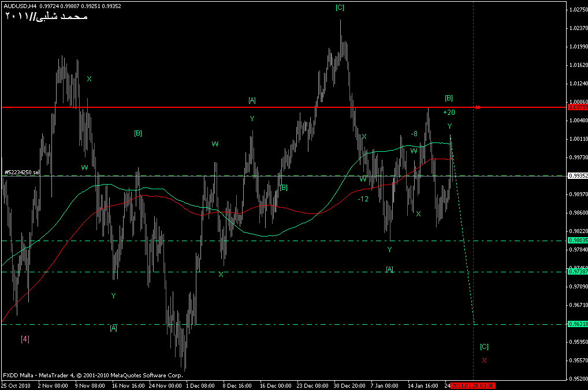The height and width of the screenshot is (390, 588).
Task: Click the -12 text annotation
Action: [x=363, y=198]
